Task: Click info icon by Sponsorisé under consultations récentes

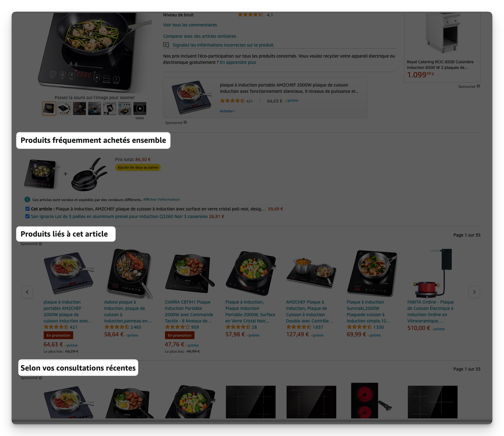Action: [x=40, y=378]
